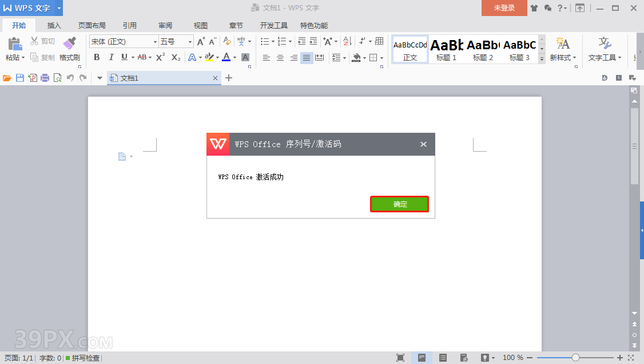
Task: Align text right
Action: tap(293, 57)
